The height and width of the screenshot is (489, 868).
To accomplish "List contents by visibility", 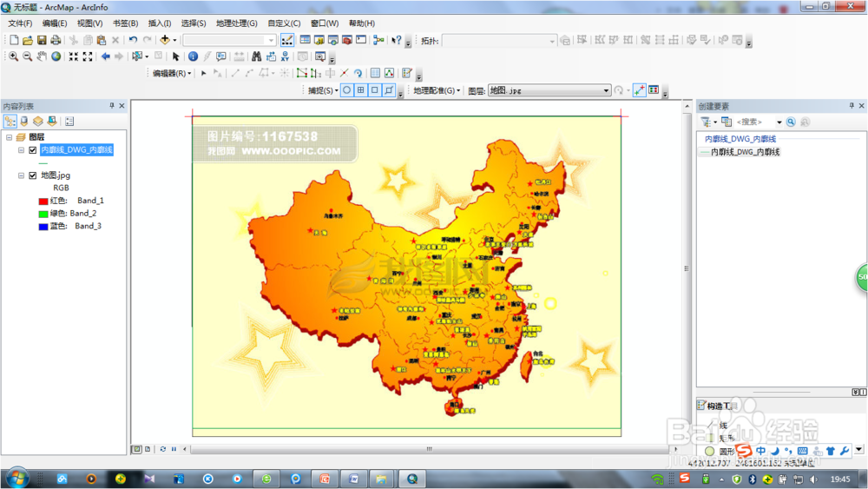I will pos(37,122).
